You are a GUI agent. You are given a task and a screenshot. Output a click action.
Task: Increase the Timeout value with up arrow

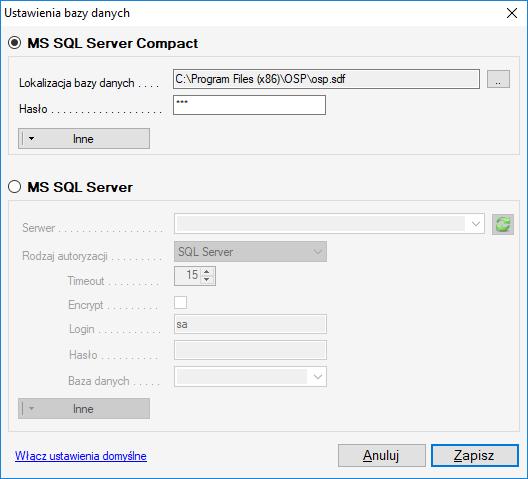click(x=207, y=271)
